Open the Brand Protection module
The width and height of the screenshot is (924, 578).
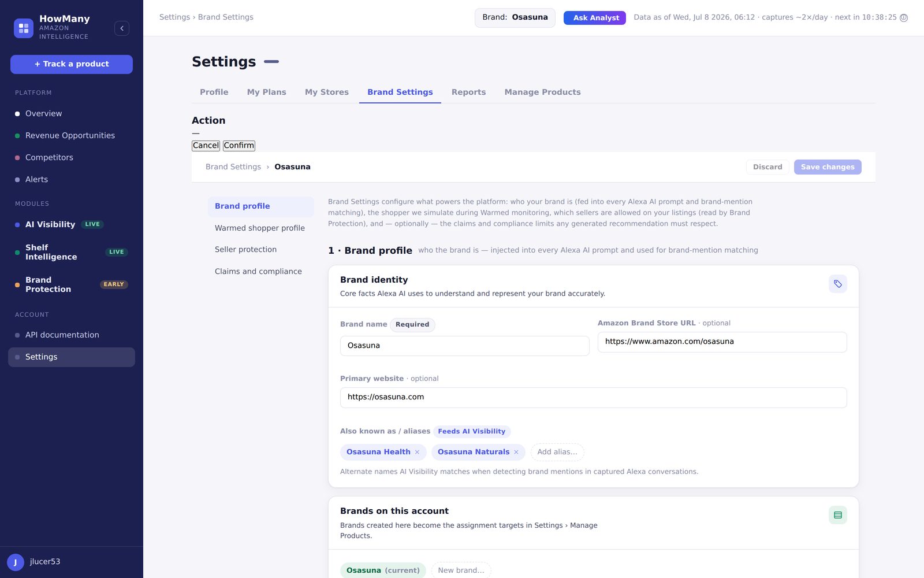pyautogui.click(x=72, y=285)
